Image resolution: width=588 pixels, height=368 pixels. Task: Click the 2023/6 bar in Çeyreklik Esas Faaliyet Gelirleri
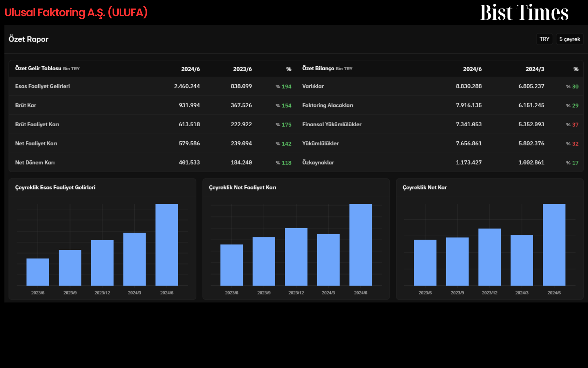tap(38, 272)
